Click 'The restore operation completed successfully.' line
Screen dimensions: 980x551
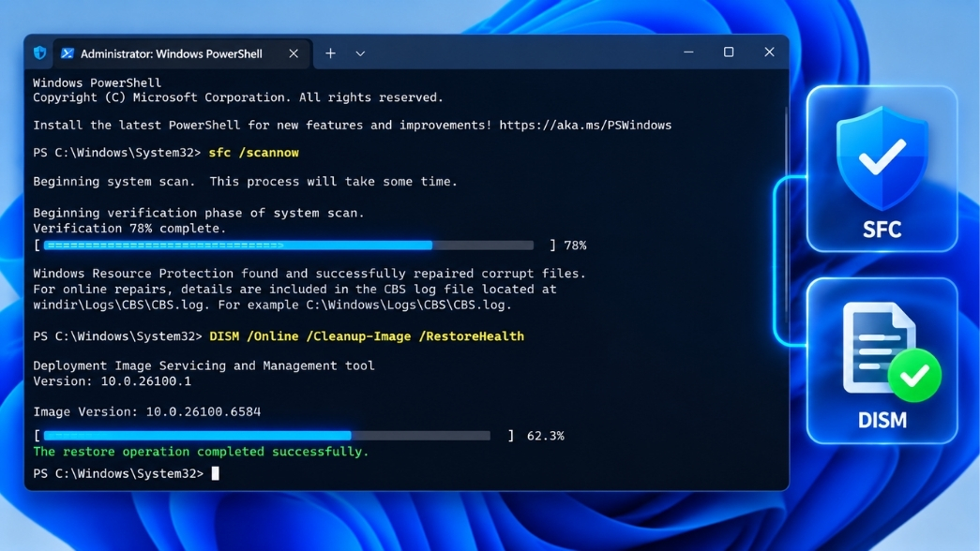coord(201,452)
